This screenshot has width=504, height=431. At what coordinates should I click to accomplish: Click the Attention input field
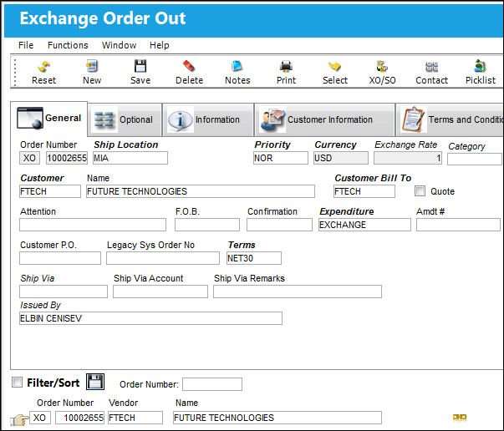click(93, 225)
